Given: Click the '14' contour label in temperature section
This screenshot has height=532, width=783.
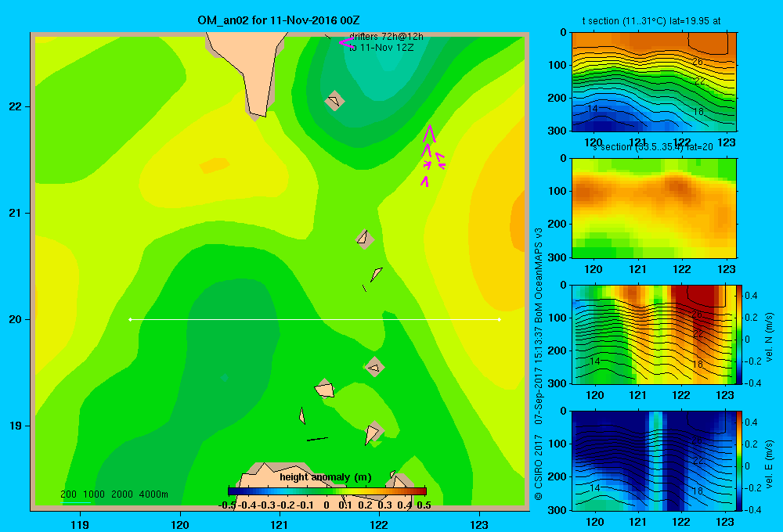Looking at the screenshot, I should pyautogui.click(x=593, y=109).
